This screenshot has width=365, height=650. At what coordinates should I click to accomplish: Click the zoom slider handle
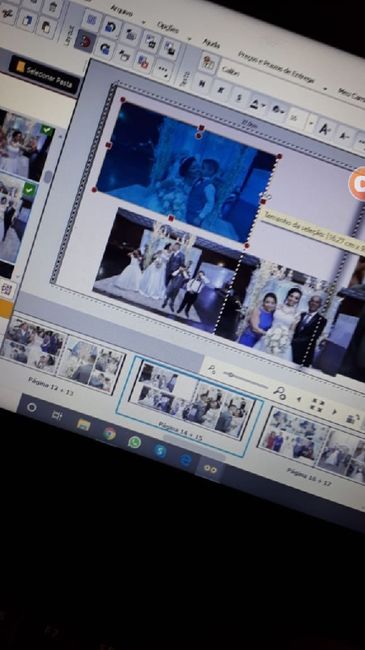230,374
